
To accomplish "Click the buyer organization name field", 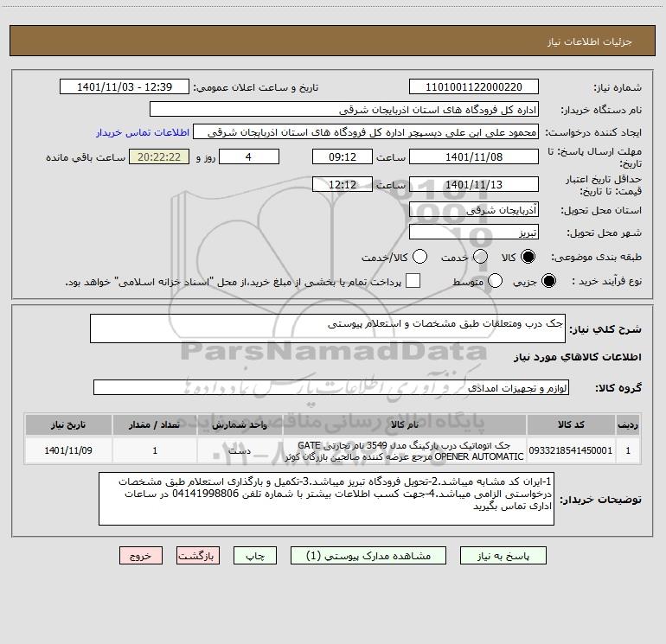I will [344, 110].
